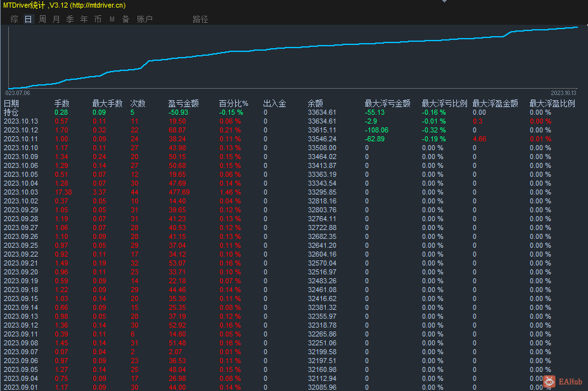Click holdings loss value -50.93
The width and height of the screenshot is (588, 391).
tap(179, 112)
